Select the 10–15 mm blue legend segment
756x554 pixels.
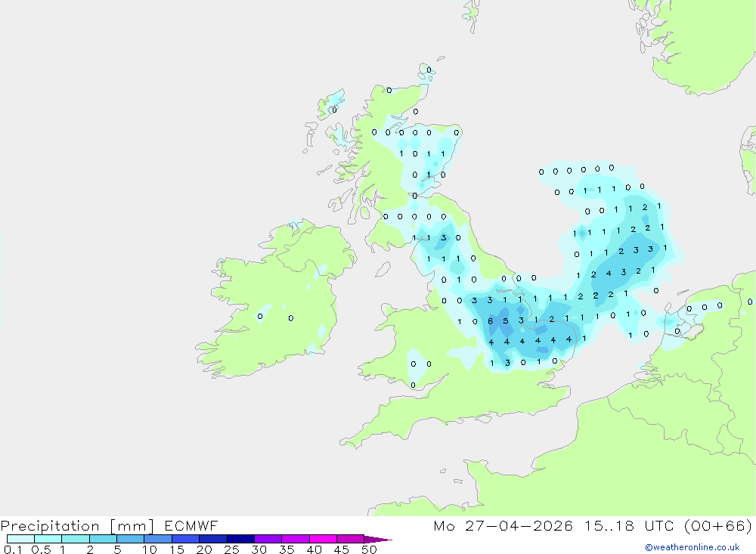point(158,539)
